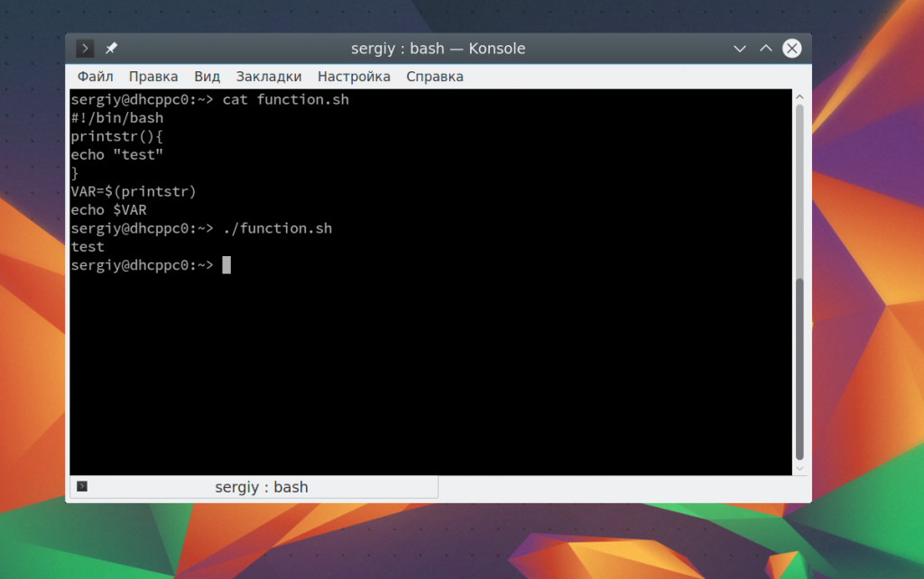
Task: Click the scrollbar up arrow
Action: pos(799,95)
